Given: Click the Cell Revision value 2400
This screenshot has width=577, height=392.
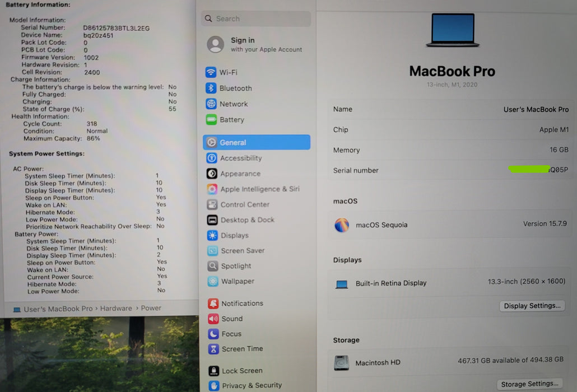Looking at the screenshot, I should [x=92, y=72].
